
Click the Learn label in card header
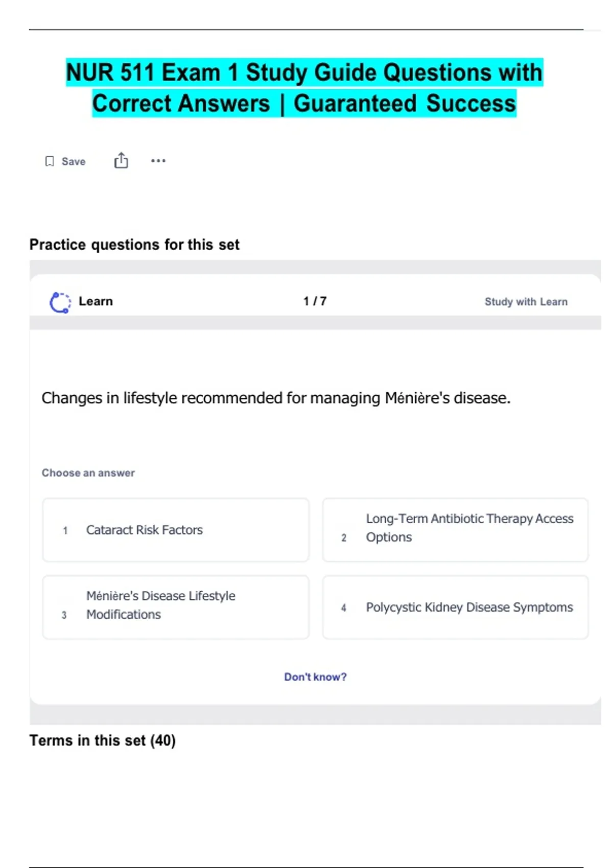(x=96, y=301)
